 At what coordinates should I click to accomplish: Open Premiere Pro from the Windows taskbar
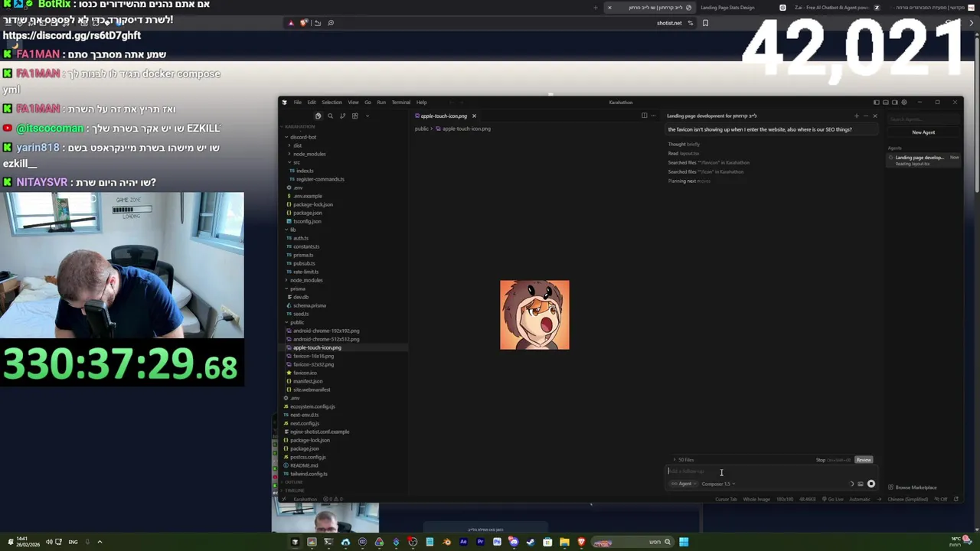coord(480,542)
